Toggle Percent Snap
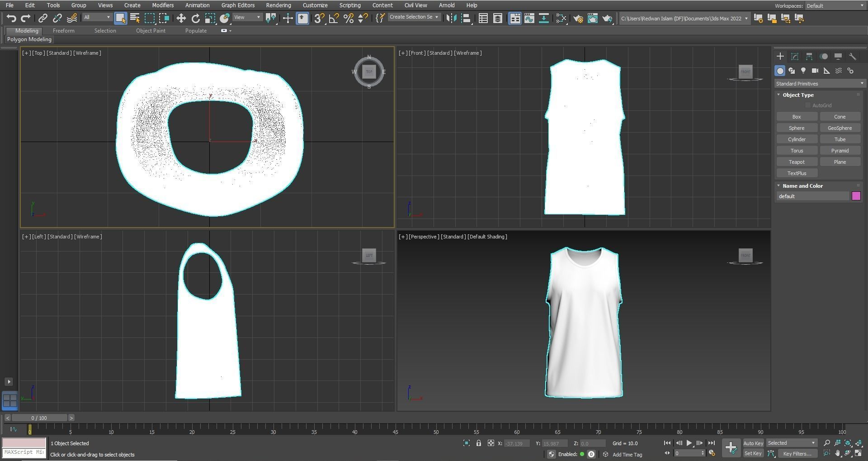The image size is (868, 461). [348, 18]
